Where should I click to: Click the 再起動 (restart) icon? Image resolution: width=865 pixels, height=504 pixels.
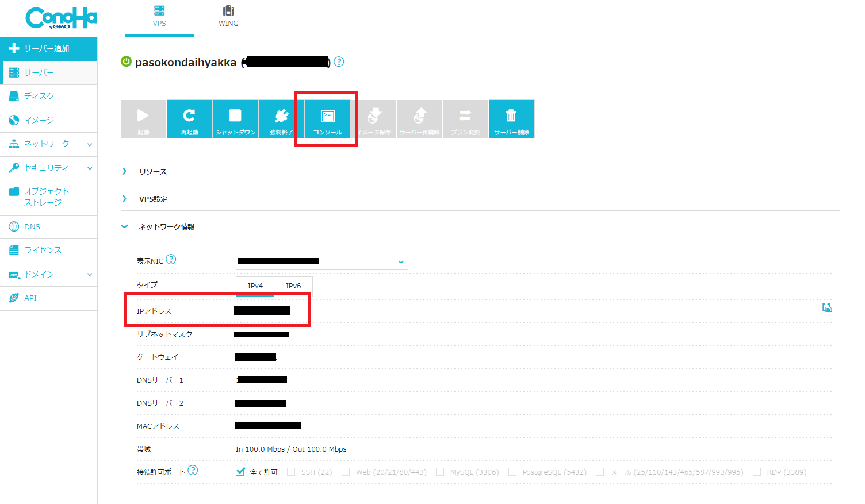[x=189, y=116]
